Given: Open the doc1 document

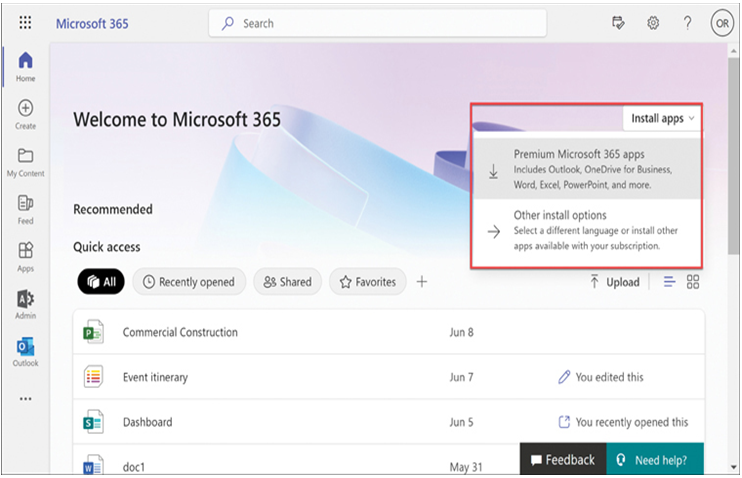Looking at the screenshot, I should 134,467.
